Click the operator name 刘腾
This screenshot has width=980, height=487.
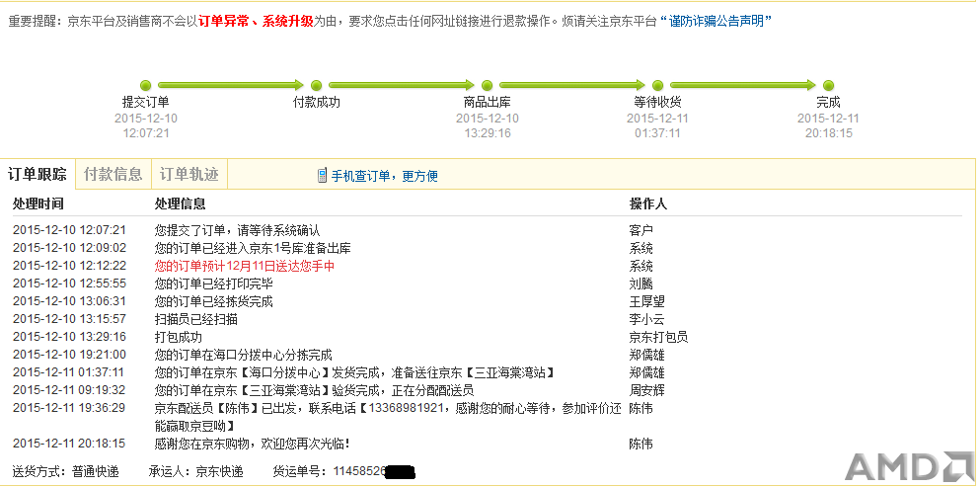pyautogui.click(x=641, y=284)
